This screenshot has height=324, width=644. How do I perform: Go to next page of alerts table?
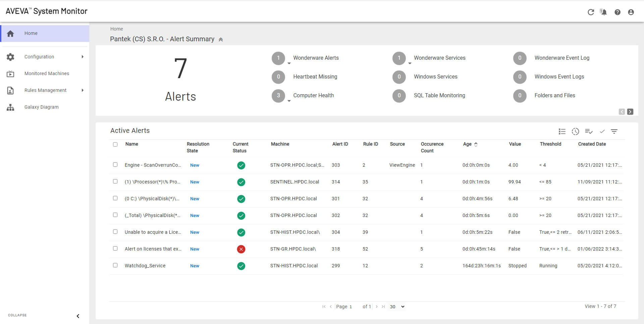377,307
